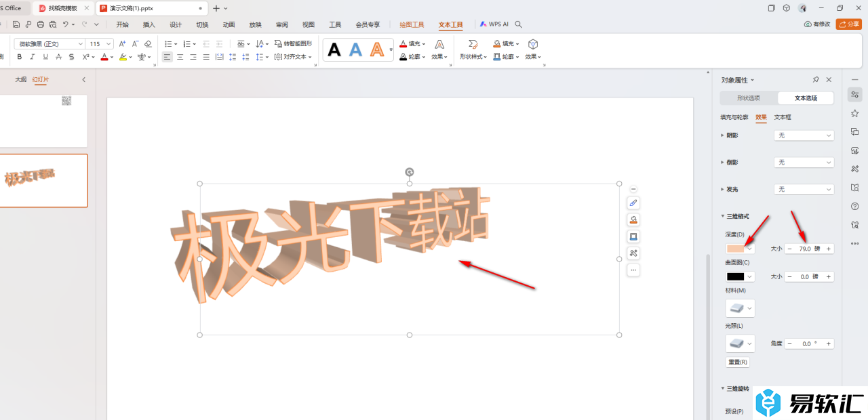Image resolution: width=868 pixels, height=420 pixels.
Task: Open the 绘图工具 ribbon tab
Action: pyautogui.click(x=412, y=24)
